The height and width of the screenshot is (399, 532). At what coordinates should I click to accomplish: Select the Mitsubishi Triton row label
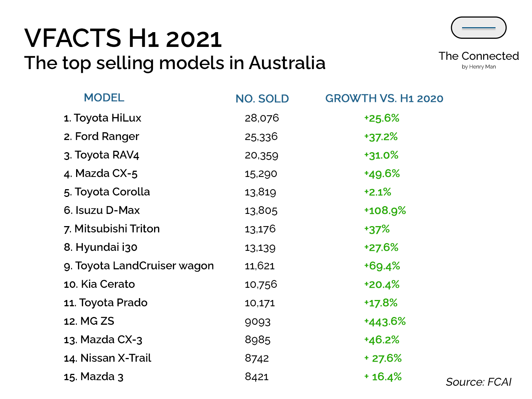tap(112, 229)
